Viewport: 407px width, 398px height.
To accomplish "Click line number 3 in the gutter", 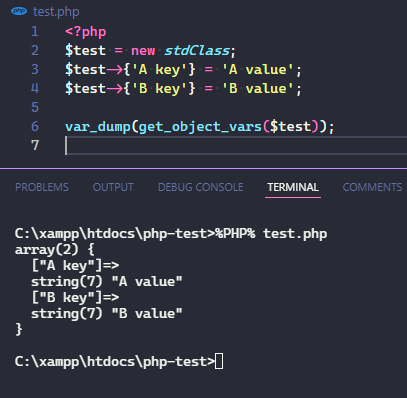I will click(35, 70).
